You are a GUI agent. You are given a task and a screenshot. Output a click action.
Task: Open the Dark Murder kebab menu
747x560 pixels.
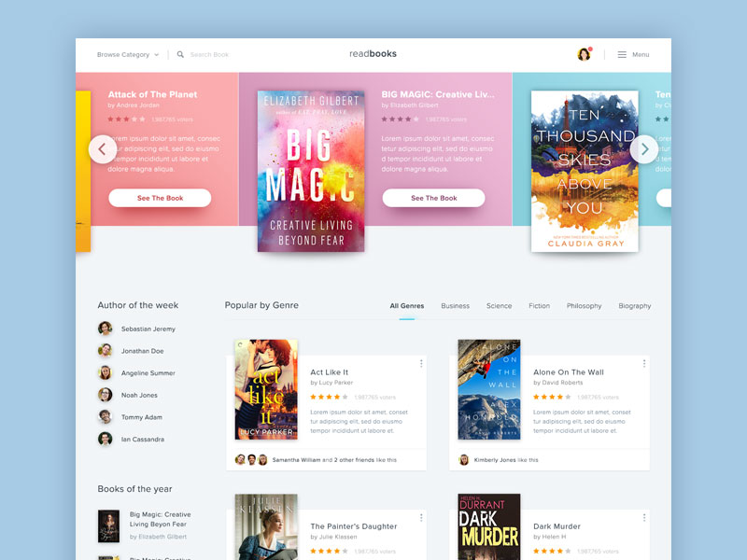coord(646,518)
